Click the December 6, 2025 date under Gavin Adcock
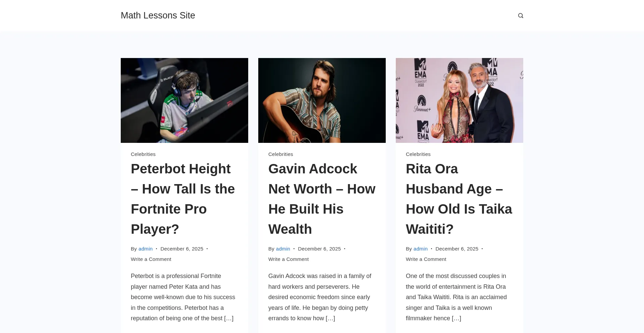Screen dimensions: 644x333 point(319,249)
